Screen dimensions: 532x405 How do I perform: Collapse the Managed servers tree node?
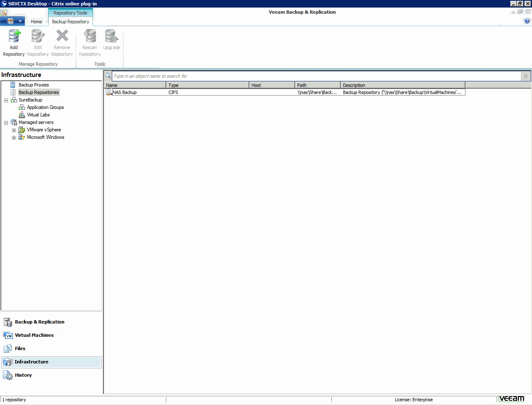6,123
